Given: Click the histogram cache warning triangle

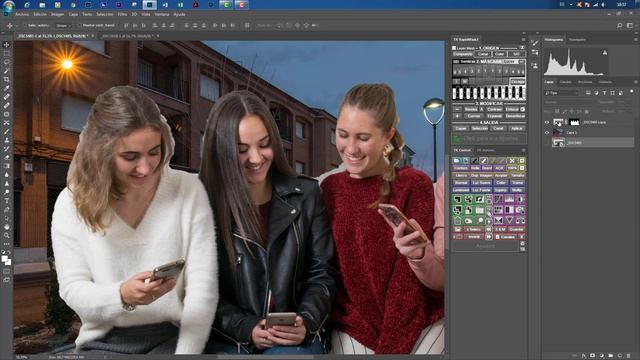Looking at the screenshot, I should coord(605,53).
